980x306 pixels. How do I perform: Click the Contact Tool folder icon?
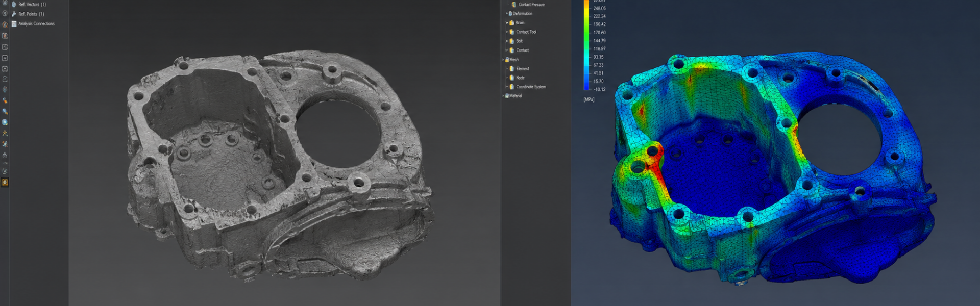coord(512,32)
